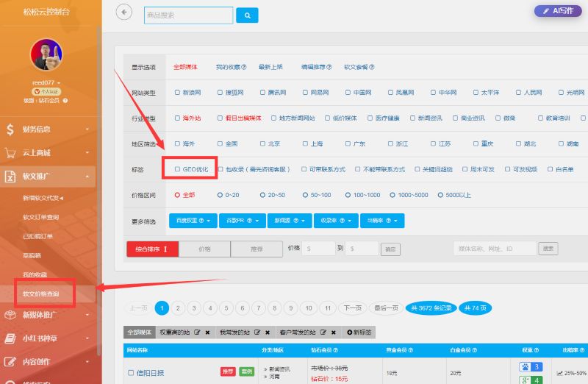Check the 腾讯网 checkbox

pos(262,93)
